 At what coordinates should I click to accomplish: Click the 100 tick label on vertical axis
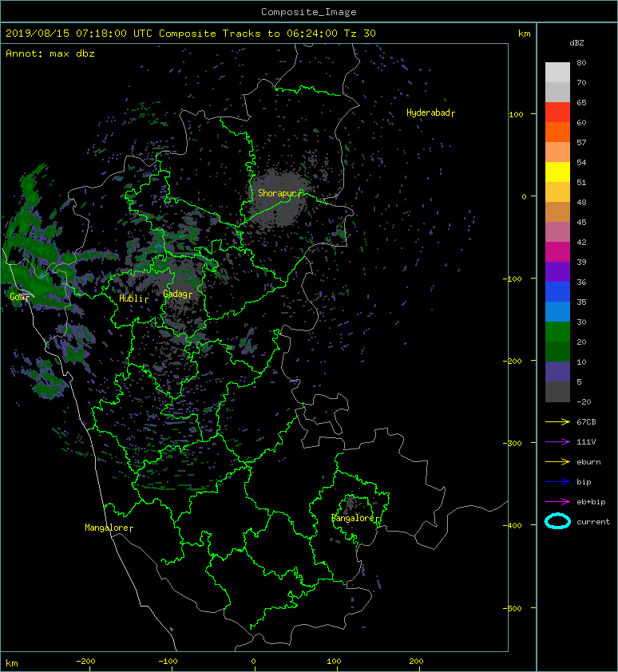[x=516, y=114]
